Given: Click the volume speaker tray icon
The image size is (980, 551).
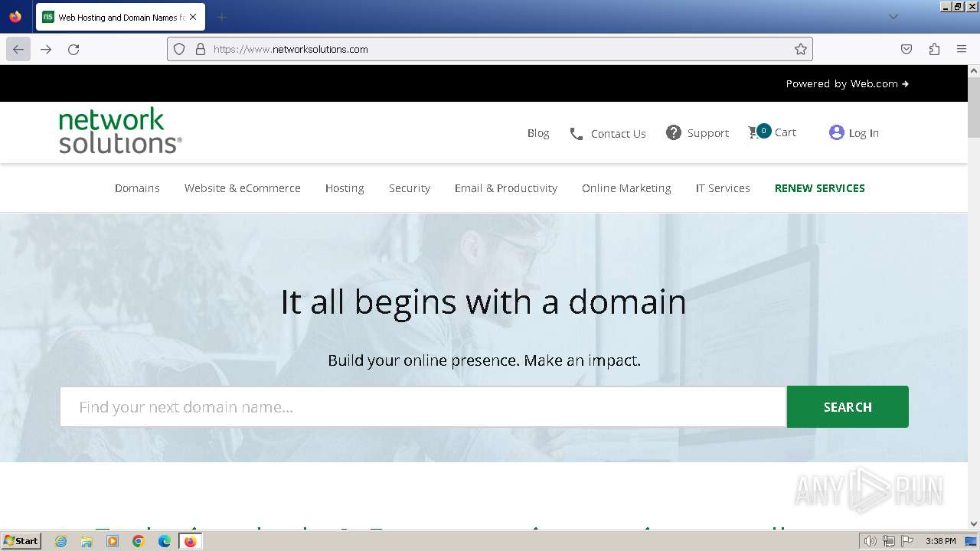Looking at the screenshot, I should (x=871, y=541).
